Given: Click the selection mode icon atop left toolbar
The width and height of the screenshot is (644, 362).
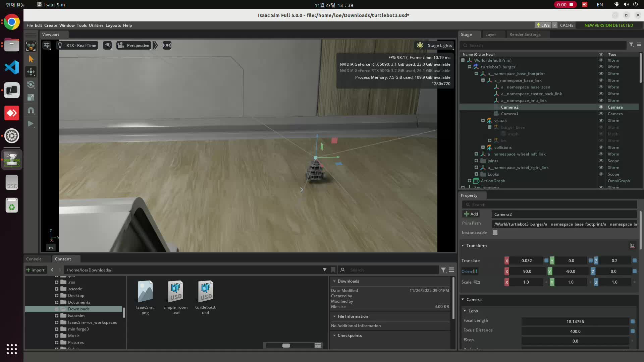Looking at the screenshot, I should click(x=31, y=46).
